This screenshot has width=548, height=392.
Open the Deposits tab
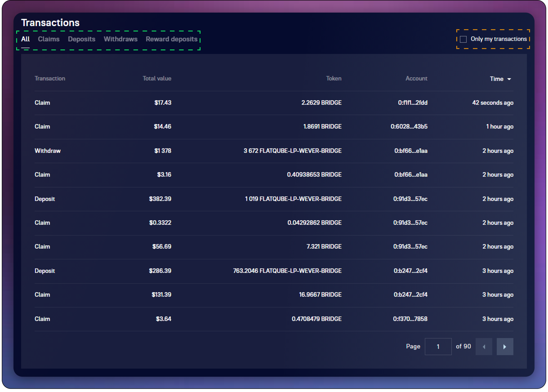[x=82, y=39]
